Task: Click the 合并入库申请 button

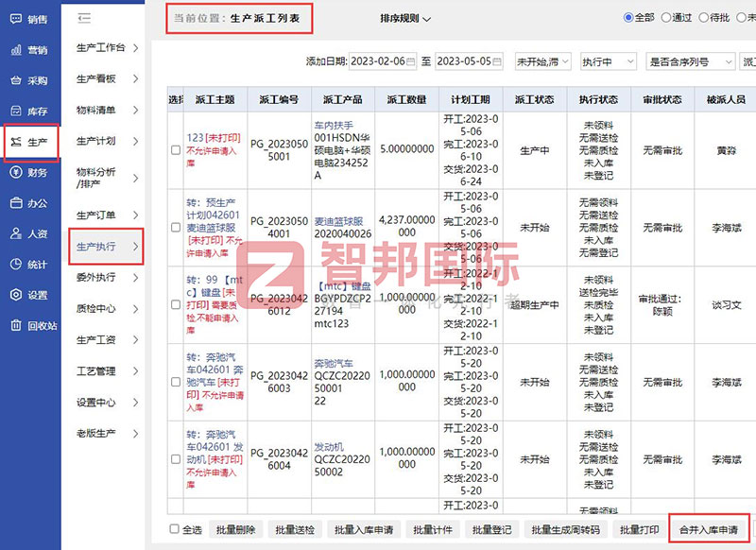Action: [x=707, y=530]
